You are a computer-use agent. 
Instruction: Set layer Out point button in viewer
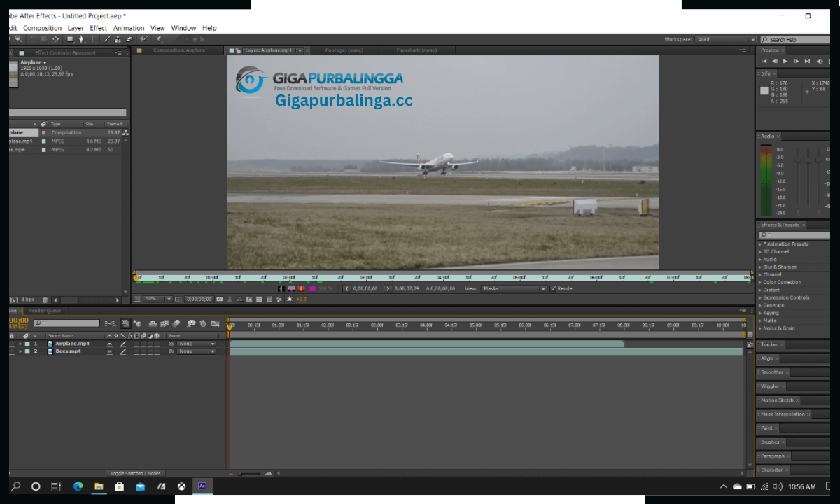tap(388, 288)
